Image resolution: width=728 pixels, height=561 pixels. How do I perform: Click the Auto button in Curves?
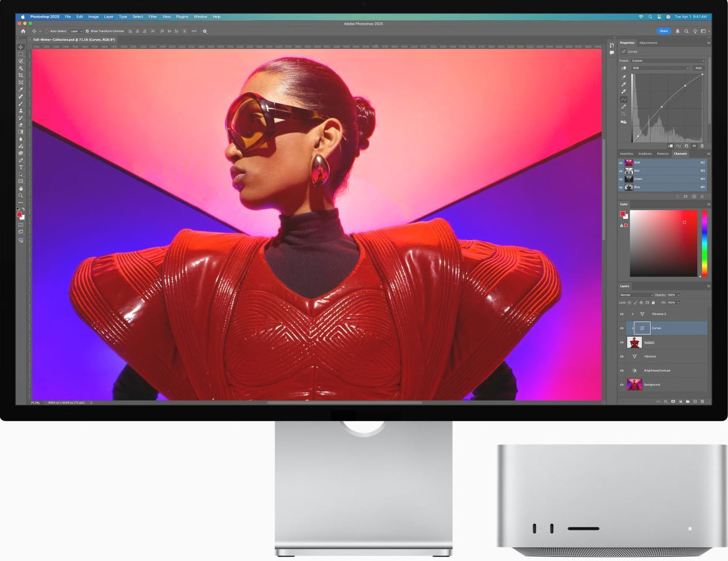[699, 68]
